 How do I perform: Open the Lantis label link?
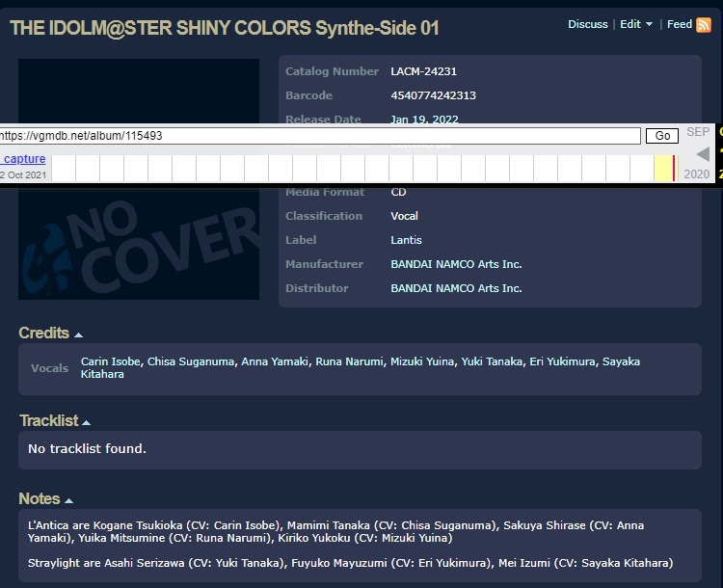(406, 240)
